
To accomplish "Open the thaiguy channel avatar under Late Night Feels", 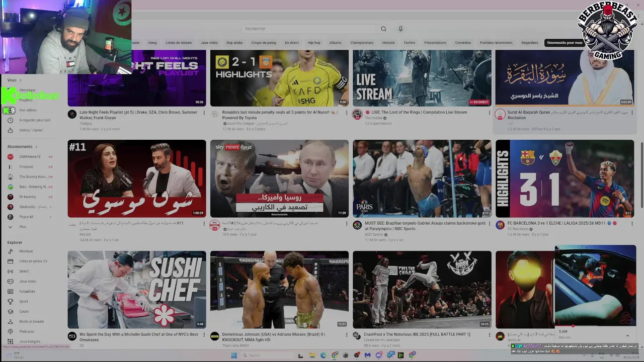I will [x=72, y=114].
